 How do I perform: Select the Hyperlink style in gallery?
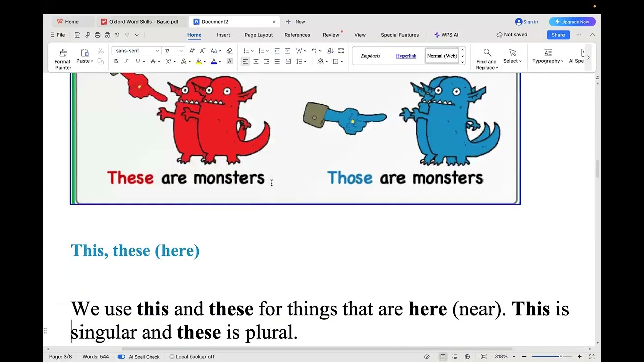point(406,56)
